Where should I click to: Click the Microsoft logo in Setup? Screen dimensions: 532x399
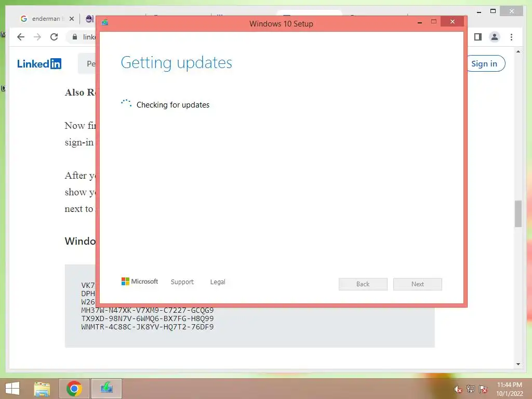click(x=140, y=281)
